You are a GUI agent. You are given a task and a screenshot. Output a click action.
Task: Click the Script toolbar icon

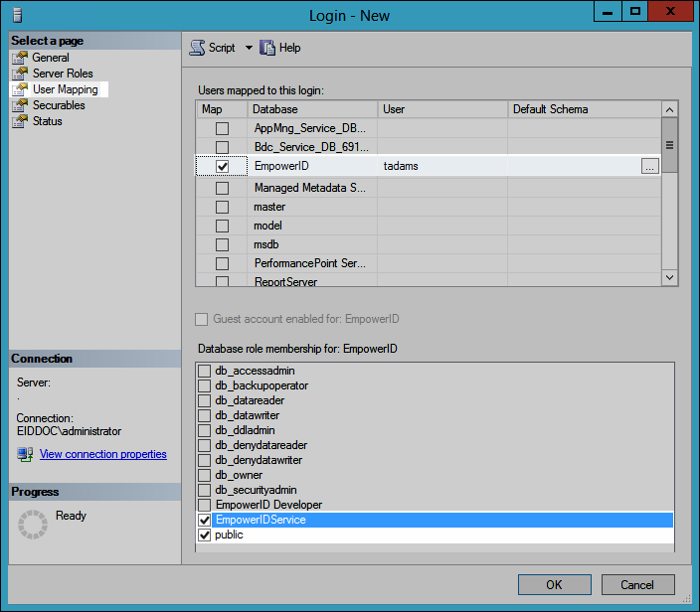pyautogui.click(x=197, y=48)
